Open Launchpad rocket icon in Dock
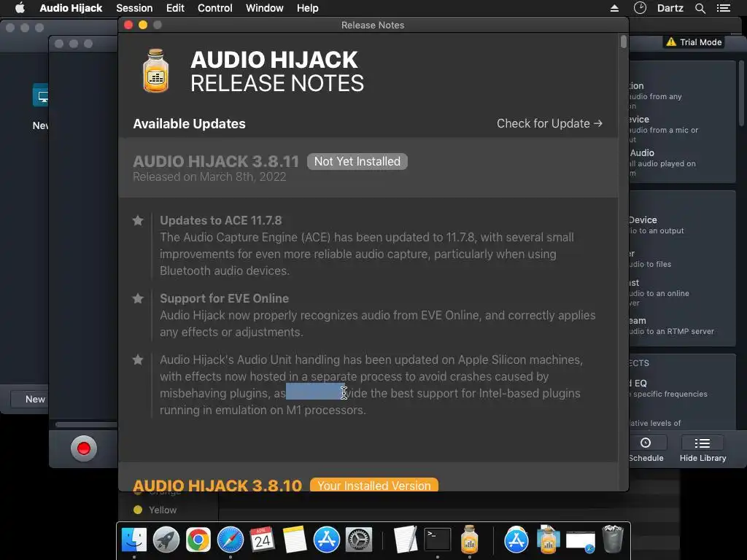Image resolution: width=747 pixels, height=560 pixels. click(x=166, y=540)
